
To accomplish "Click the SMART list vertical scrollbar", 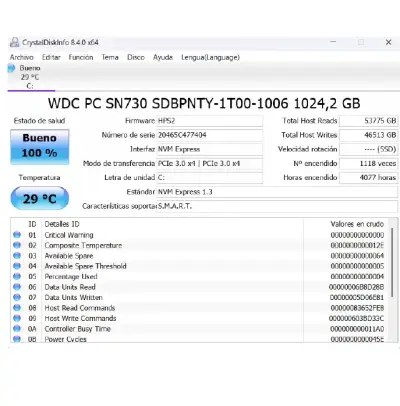I will coord(392,263).
